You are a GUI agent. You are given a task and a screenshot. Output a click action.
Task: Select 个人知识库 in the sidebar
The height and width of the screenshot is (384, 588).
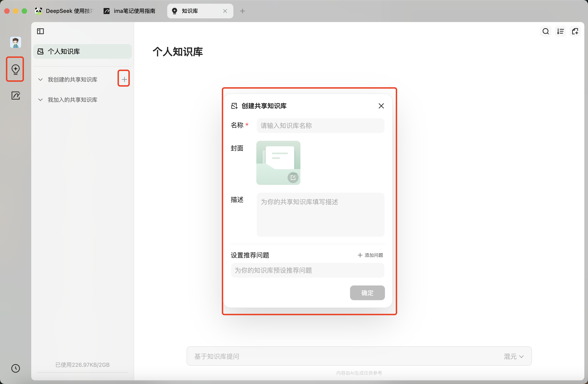82,51
